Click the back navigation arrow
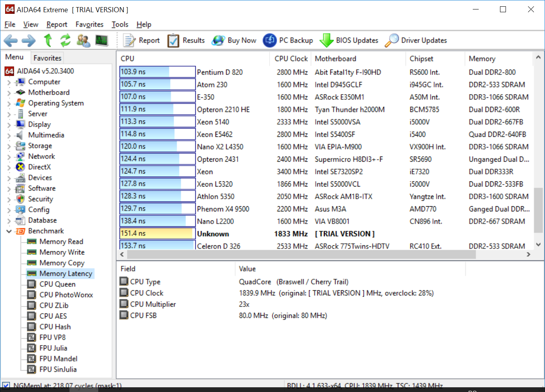Viewport: 545px width, 392px height. [x=10, y=40]
